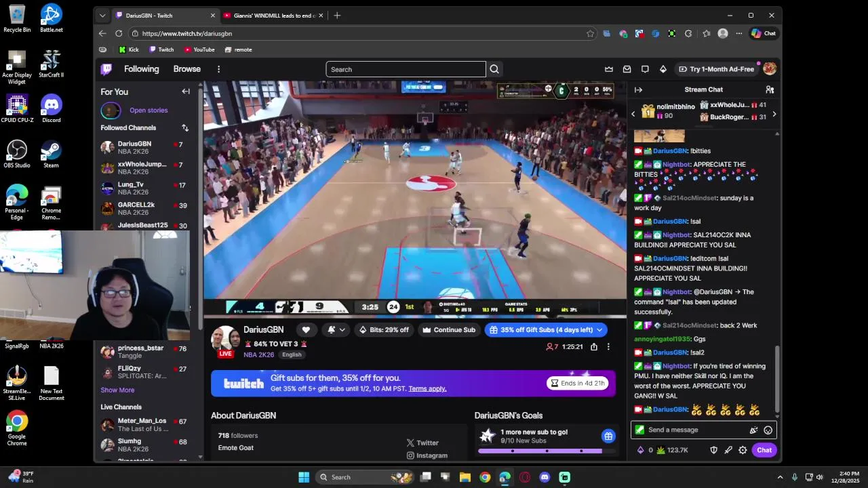
Task: Click the chat panel scrollbar
Action: 778,380
